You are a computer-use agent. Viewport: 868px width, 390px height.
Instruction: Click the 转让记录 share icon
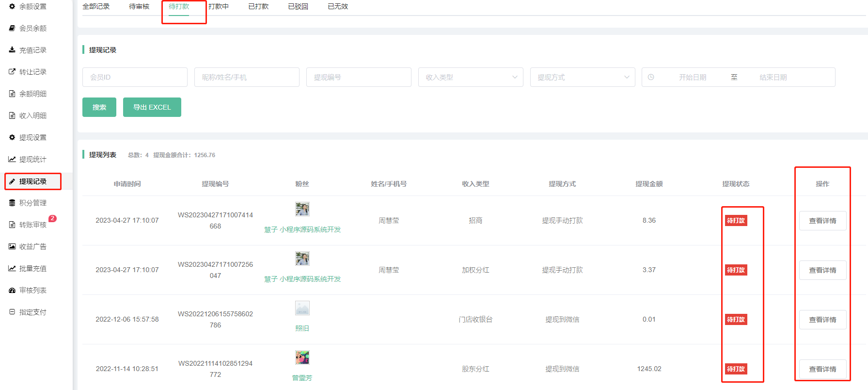pyautogui.click(x=12, y=72)
